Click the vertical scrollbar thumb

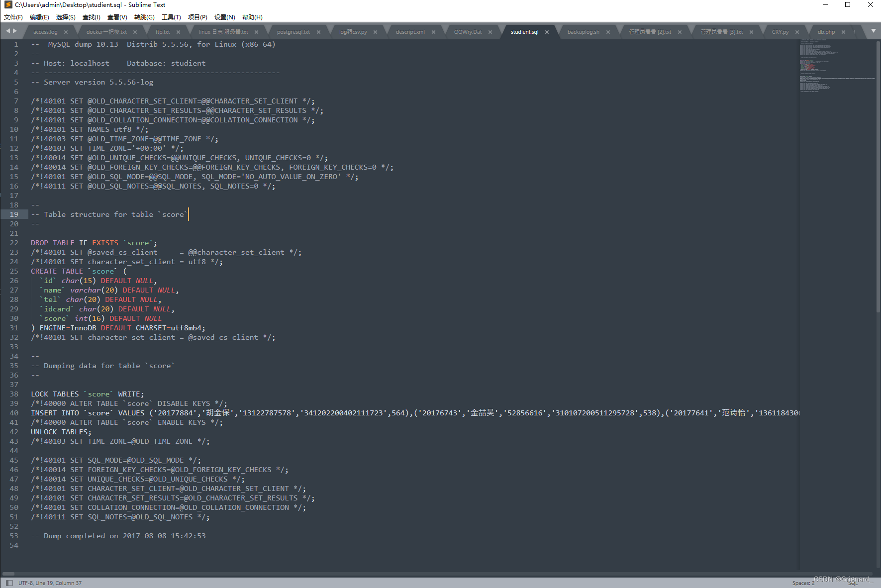878,177
